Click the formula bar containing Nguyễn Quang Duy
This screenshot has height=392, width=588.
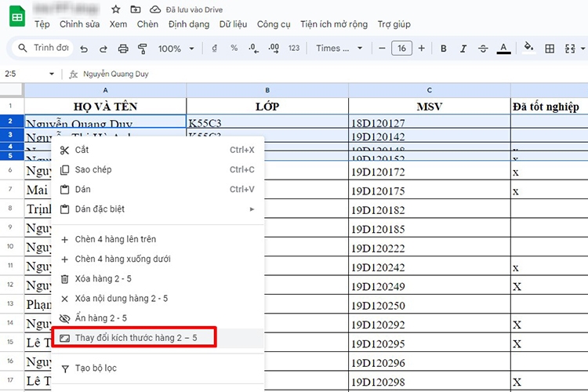coord(326,74)
